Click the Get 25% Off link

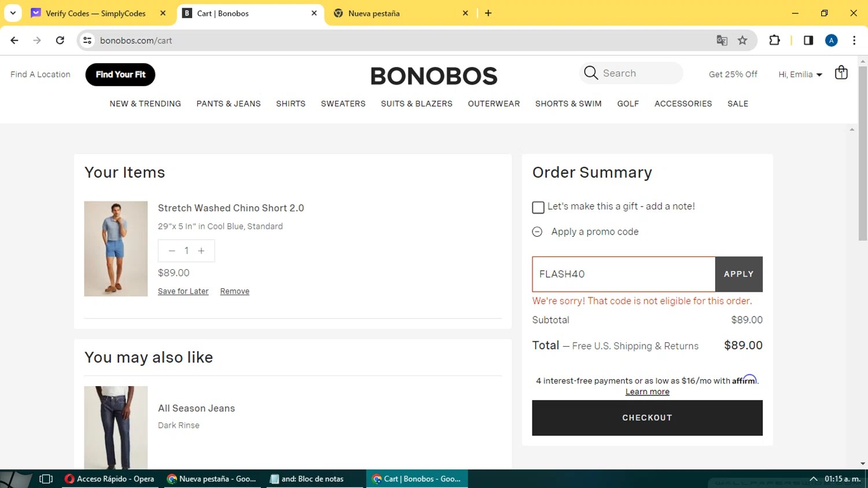point(733,74)
